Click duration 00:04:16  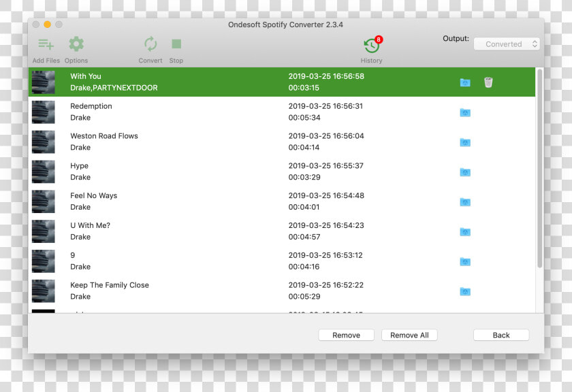click(x=304, y=267)
